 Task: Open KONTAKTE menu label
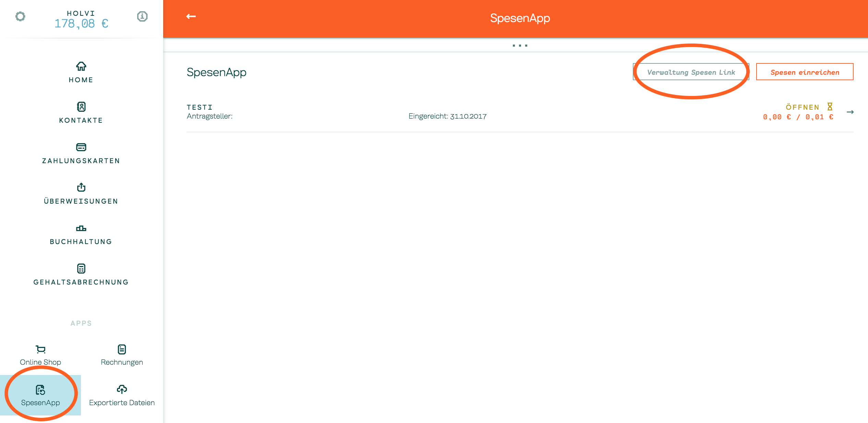pyautogui.click(x=81, y=120)
